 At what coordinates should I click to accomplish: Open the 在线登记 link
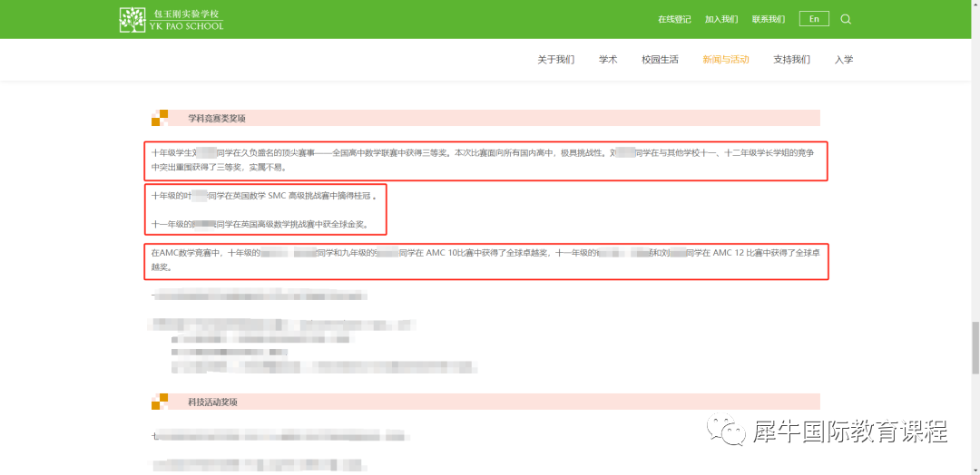click(x=674, y=19)
